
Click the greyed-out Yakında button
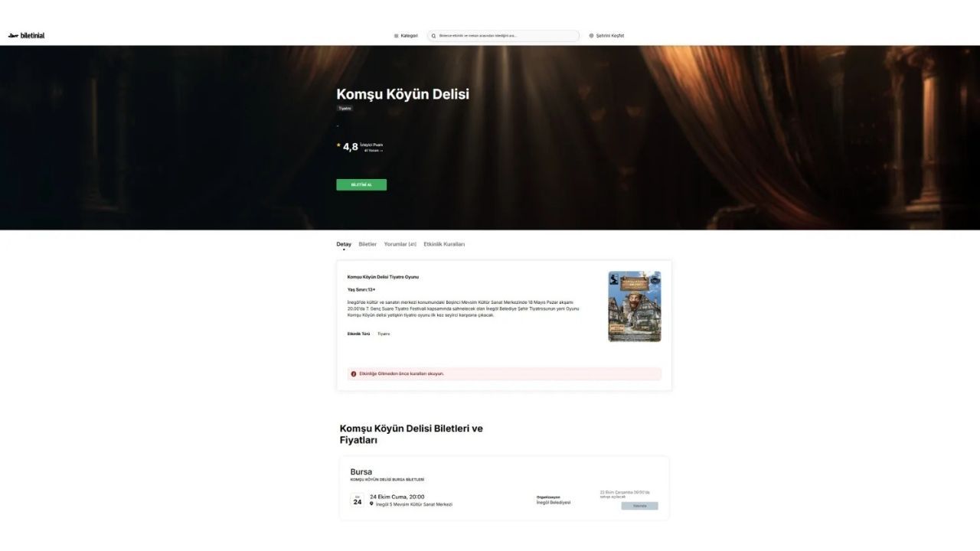point(639,506)
